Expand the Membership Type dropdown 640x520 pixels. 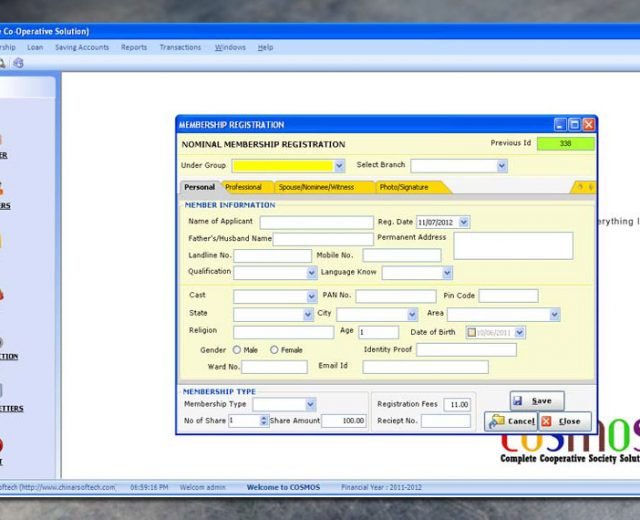click(310, 404)
